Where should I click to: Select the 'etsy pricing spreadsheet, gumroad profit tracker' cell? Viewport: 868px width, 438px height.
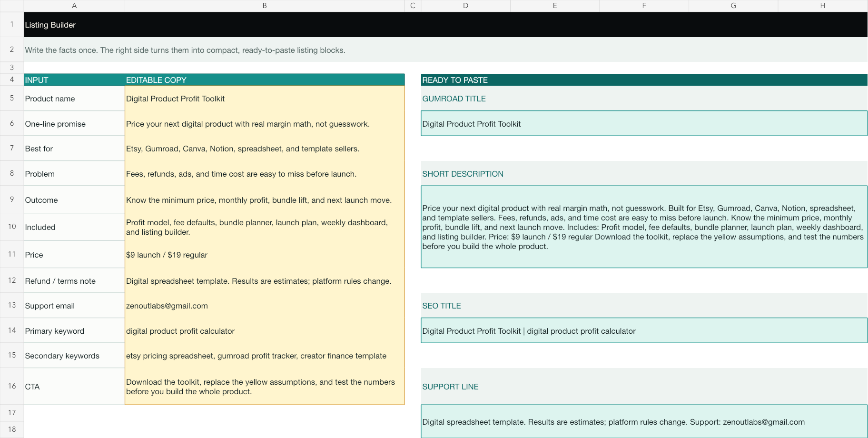click(265, 356)
